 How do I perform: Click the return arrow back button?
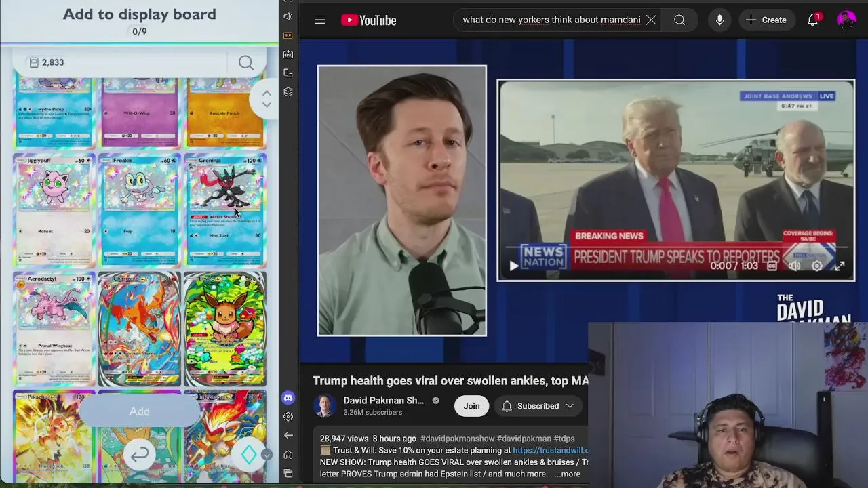pyautogui.click(x=140, y=455)
